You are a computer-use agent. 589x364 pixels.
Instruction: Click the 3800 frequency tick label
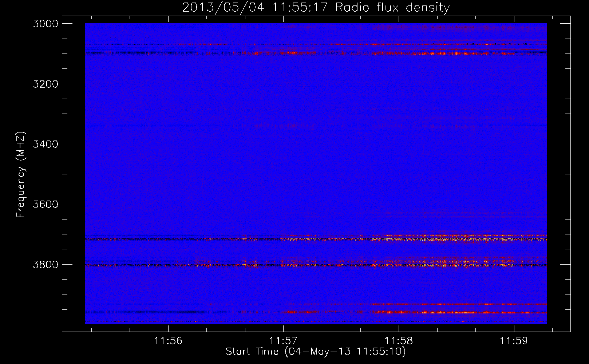tap(46, 264)
